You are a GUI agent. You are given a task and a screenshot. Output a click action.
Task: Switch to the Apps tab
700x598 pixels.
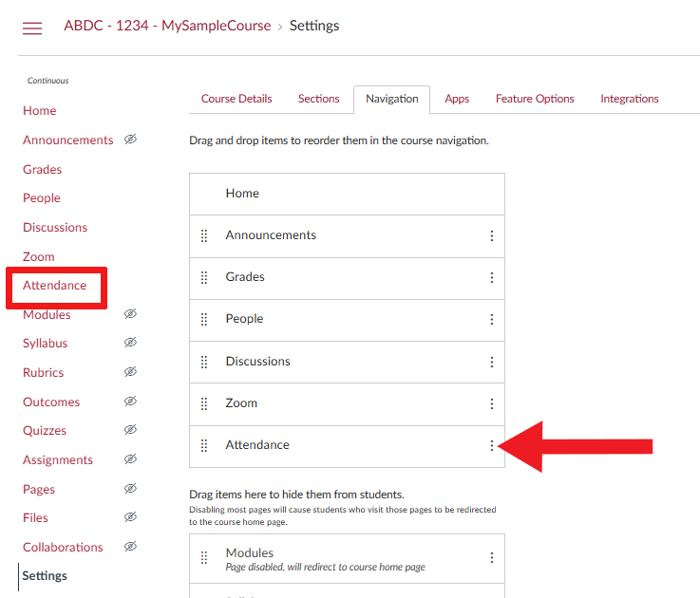[457, 99]
